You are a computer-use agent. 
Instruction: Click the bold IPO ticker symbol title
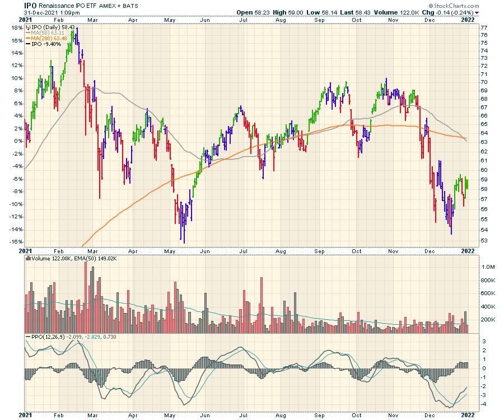31,4
